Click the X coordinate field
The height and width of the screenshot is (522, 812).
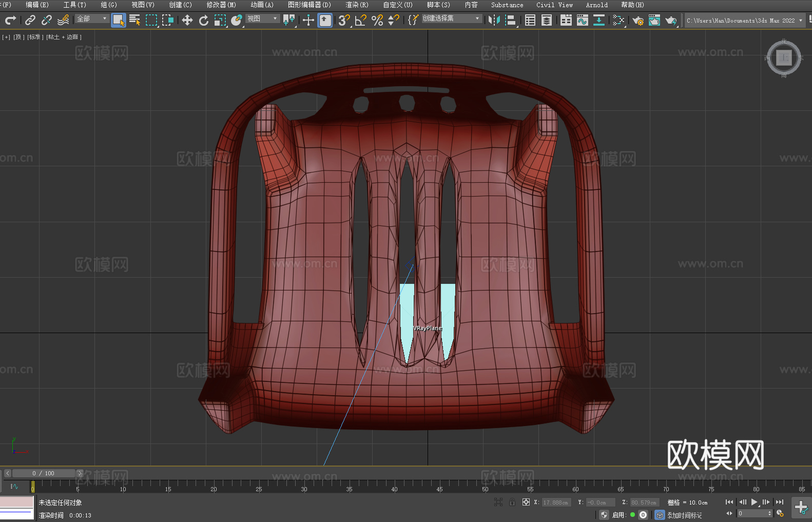(557, 502)
